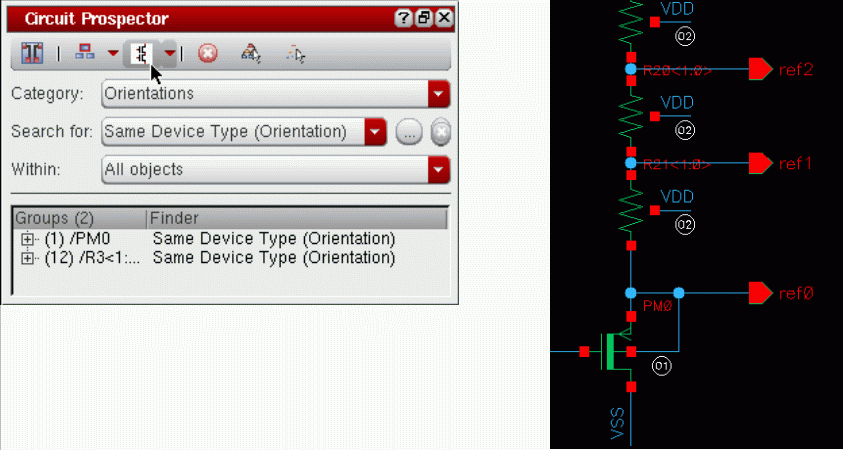Open the Search for combo box

click(x=244, y=132)
